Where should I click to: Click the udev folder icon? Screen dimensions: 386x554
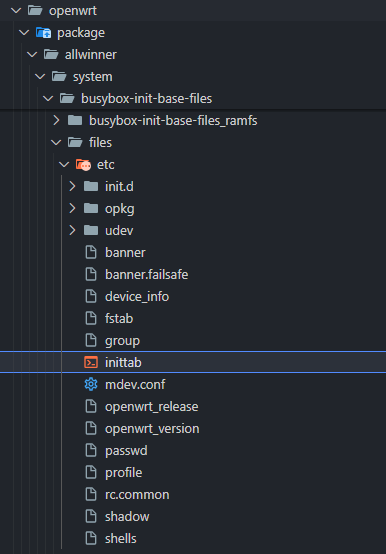click(x=91, y=230)
